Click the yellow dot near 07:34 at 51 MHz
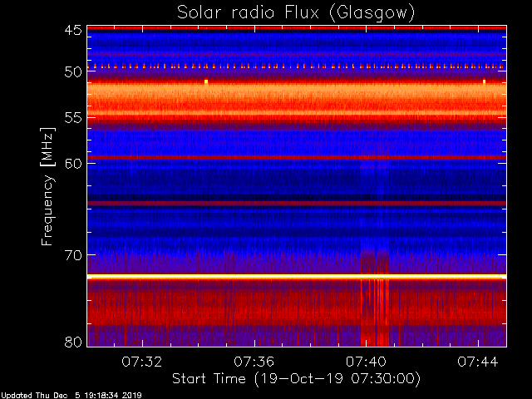The image size is (532, 399). (206, 81)
